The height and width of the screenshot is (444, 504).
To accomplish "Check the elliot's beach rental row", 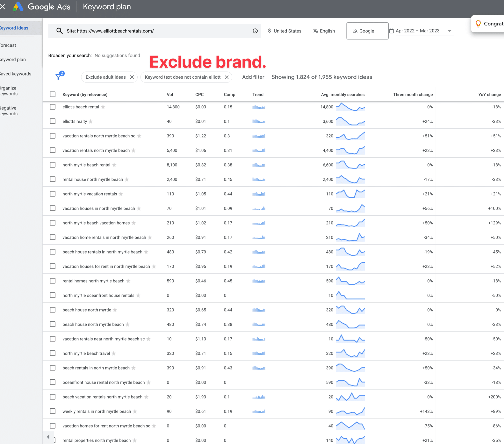I will (x=52, y=107).
